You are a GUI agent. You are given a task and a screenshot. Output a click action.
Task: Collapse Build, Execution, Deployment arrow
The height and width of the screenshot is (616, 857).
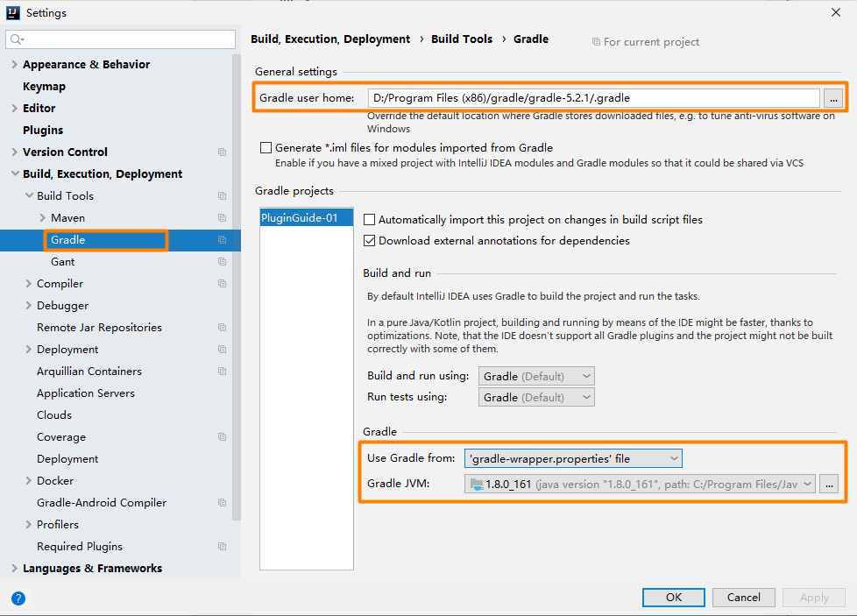click(15, 173)
